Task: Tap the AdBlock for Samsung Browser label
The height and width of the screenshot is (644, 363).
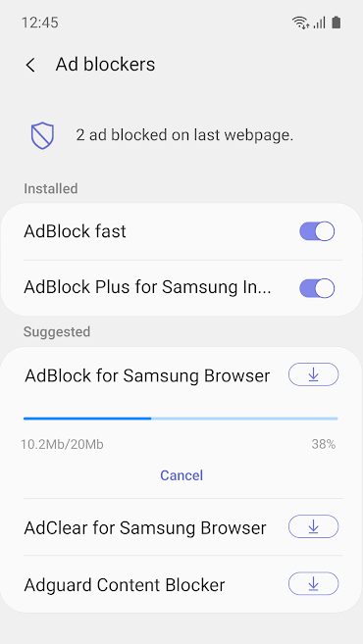Action: tap(147, 375)
